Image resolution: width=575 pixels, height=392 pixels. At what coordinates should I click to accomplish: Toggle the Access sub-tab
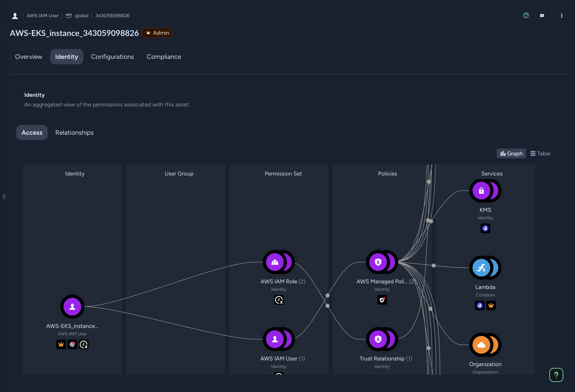(32, 133)
